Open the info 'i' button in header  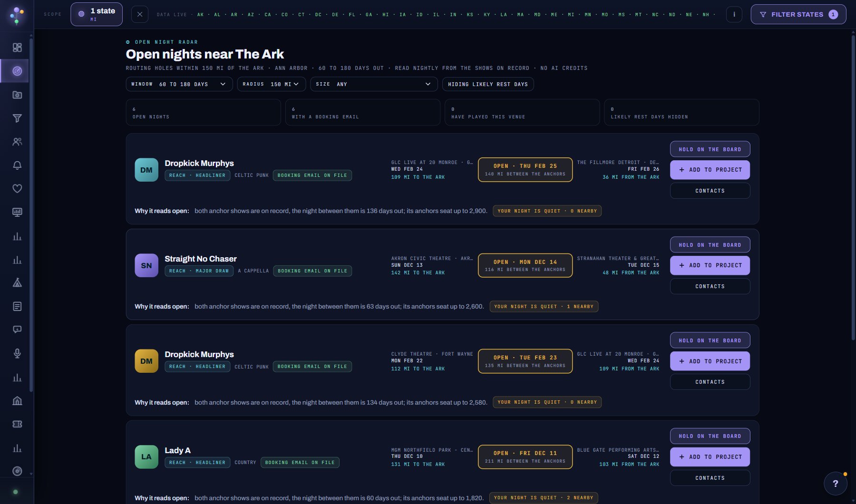pyautogui.click(x=734, y=14)
